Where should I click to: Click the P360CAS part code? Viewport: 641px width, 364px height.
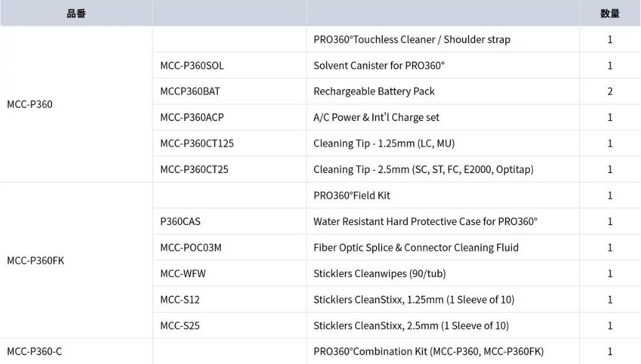181,221
